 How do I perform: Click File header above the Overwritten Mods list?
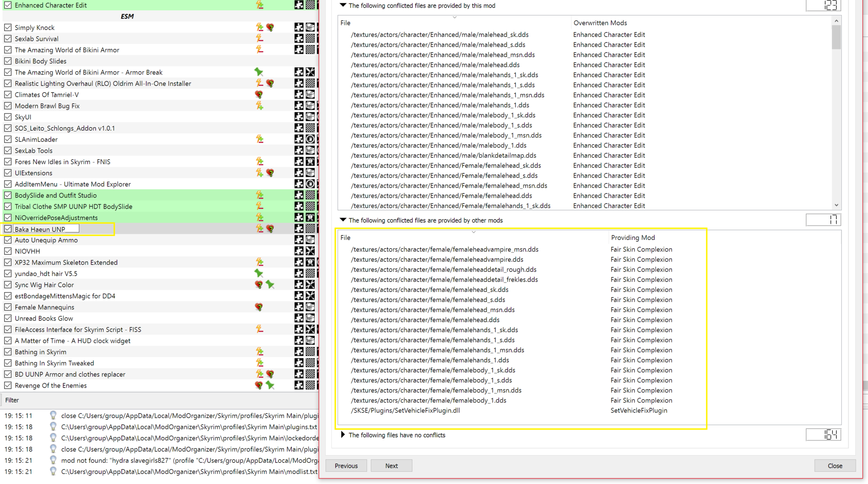tap(345, 23)
